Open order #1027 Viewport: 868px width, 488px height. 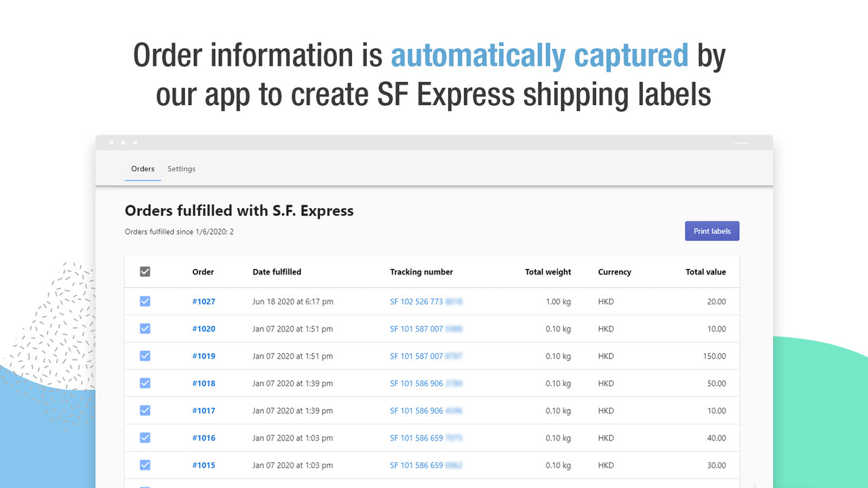point(203,301)
